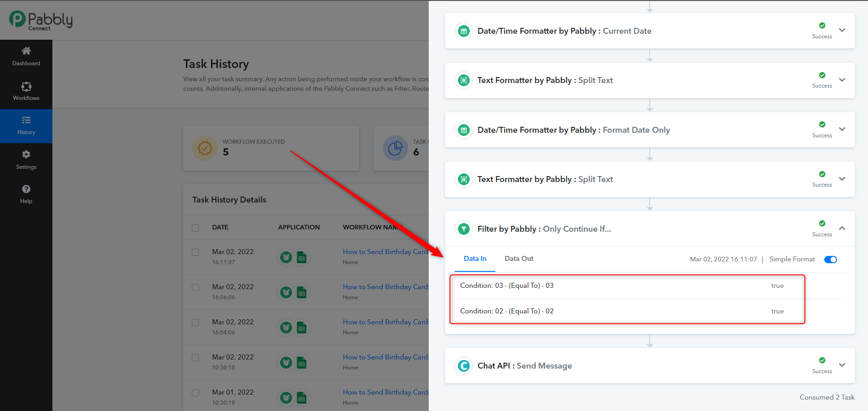Switch to the Data Out tab
Image resolution: width=868 pixels, height=411 pixels.
click(x=519, y=259)
